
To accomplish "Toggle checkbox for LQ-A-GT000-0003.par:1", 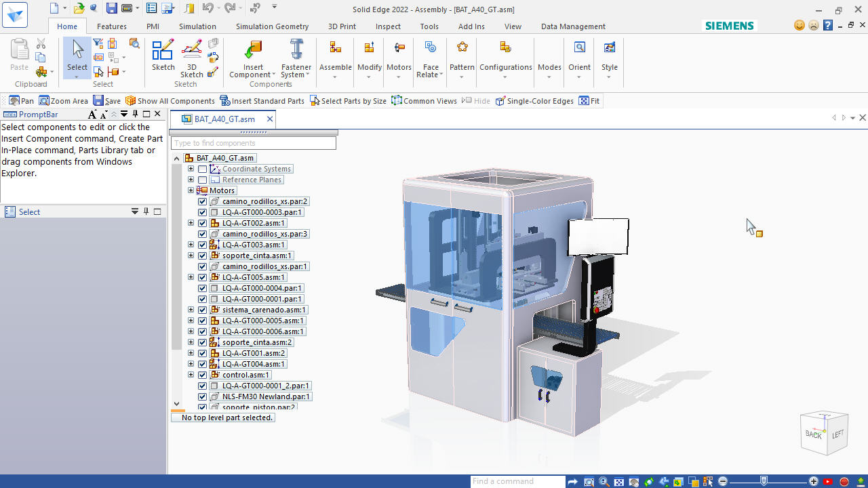I will point(202,212).
